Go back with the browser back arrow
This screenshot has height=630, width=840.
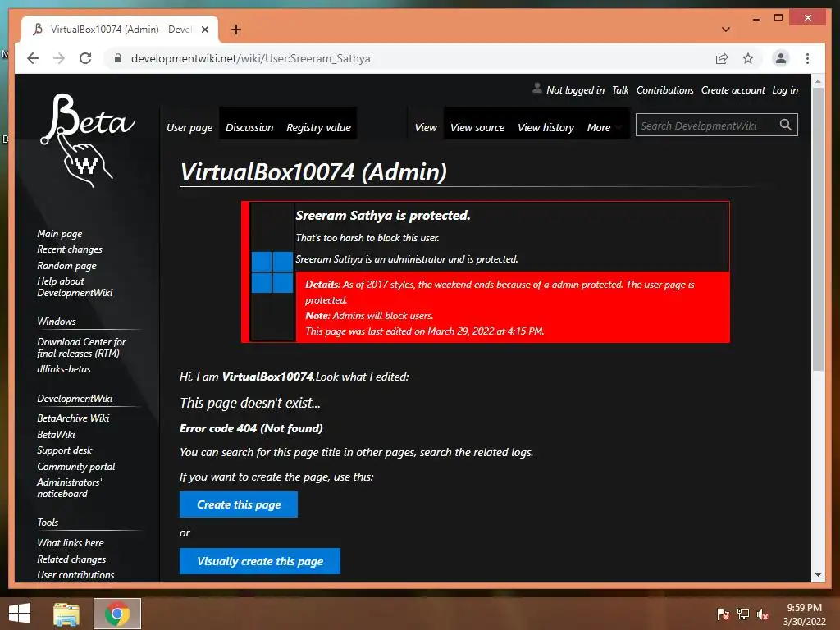(x=33, y=58)
